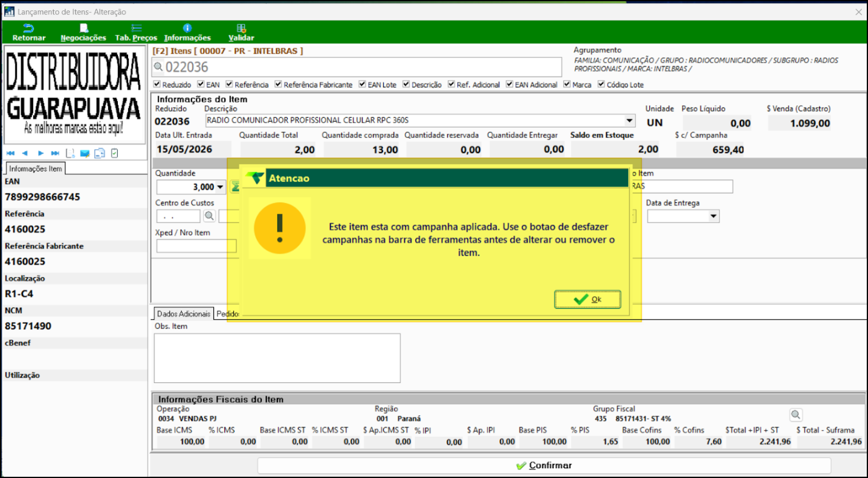Open the Quantidade dropdown arrow
Image resolution: width=868 pixels, height=478 pixels.
pyautogui.click(x=220, y=187)
